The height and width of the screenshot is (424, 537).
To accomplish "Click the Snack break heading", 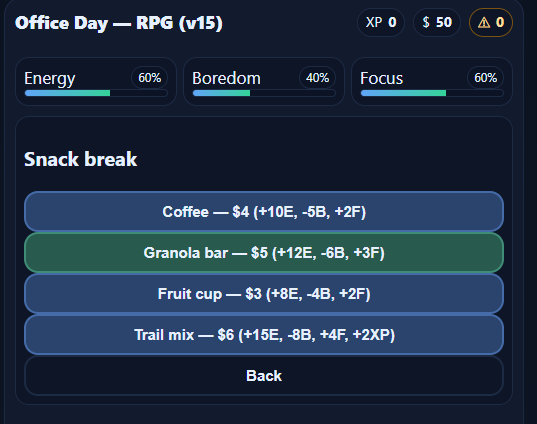I will [80, 159].
